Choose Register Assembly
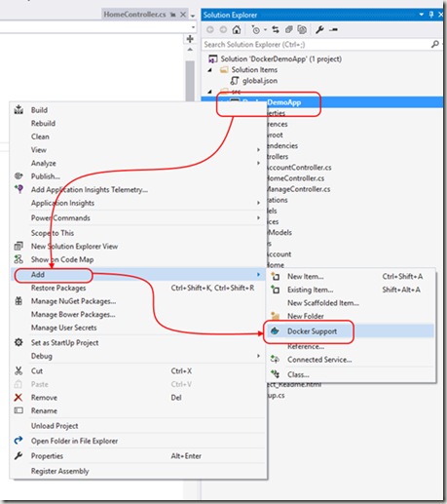Viewport: 447px width, 504px height. (60, 471)
